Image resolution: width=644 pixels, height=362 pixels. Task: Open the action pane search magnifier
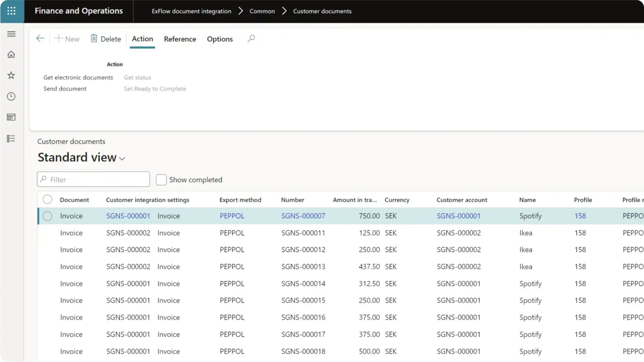(x=251, y=38)
